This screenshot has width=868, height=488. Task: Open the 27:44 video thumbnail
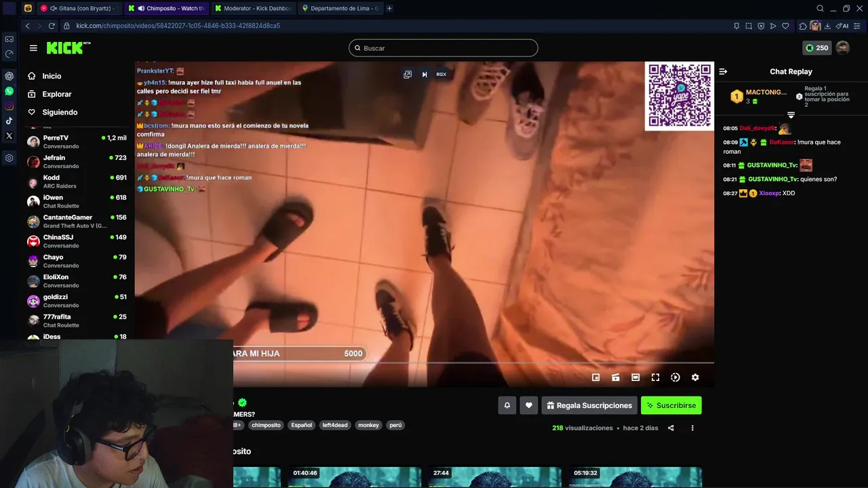(495, 477)
